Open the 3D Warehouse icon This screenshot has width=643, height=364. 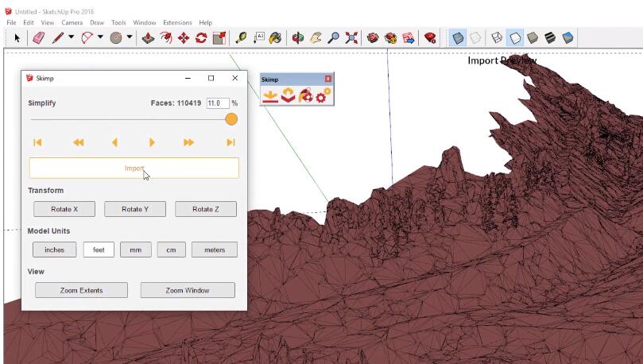(373, 38)
